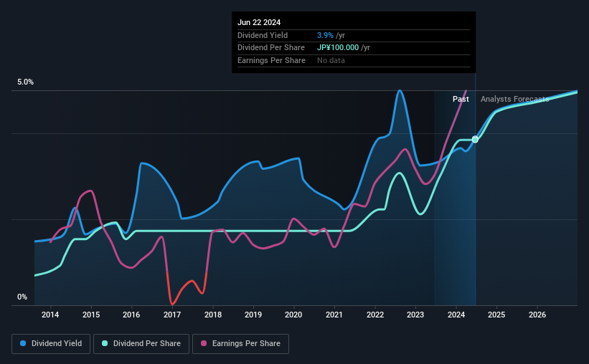Screen dimensions: 589x364
Task: Click the 2016 x-axis label
Action: pyautogui.click(x=131, y=315)
